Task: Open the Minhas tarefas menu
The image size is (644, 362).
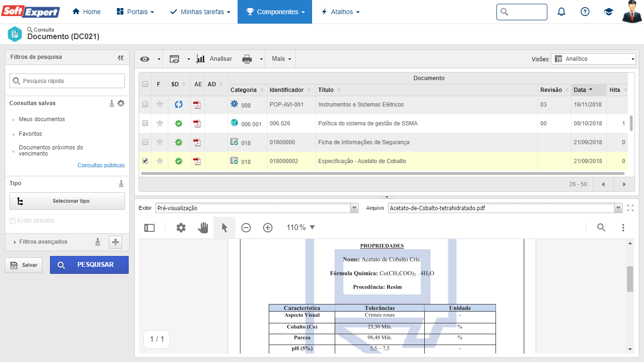Action: click(x=200, y=12)
